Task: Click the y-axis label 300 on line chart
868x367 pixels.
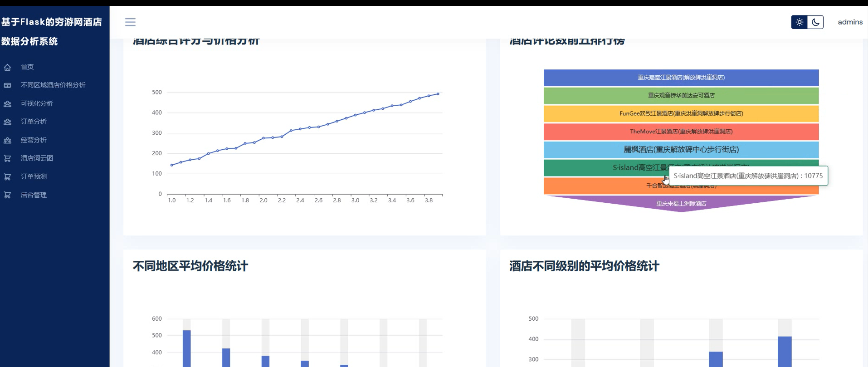Action: (157, 133)
